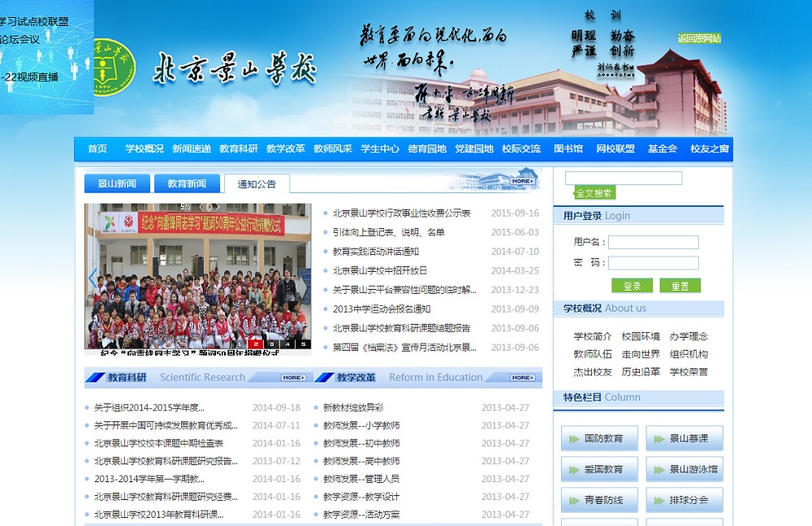Open 北京景山学校校本课题中期检查表 article
The height and width of the screenshot is (526, 812).
[x=158, y=444]
